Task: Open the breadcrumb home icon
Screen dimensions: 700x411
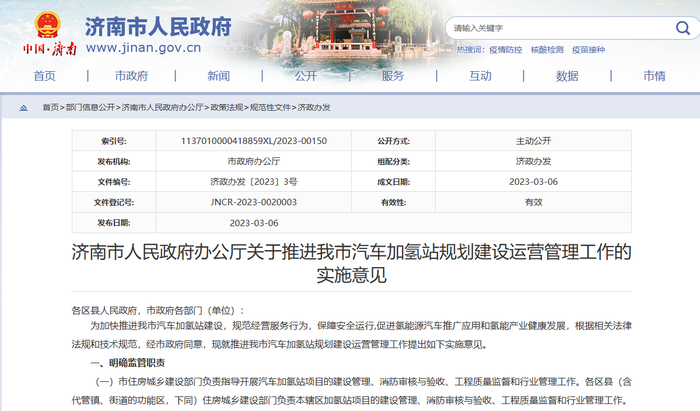Action: [23, 108]
